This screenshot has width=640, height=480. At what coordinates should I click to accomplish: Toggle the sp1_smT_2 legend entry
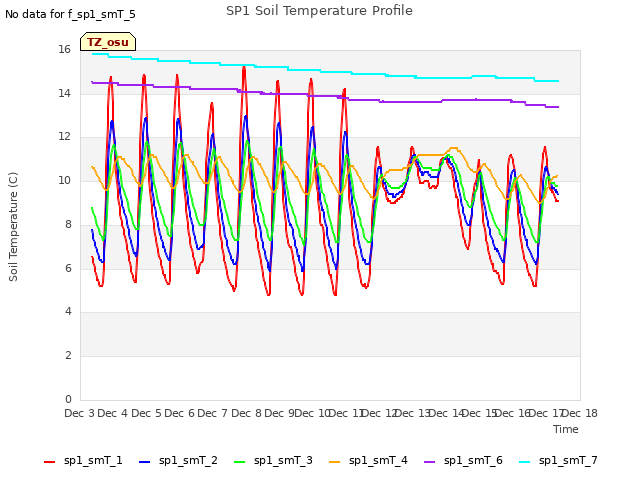(178, 461)
